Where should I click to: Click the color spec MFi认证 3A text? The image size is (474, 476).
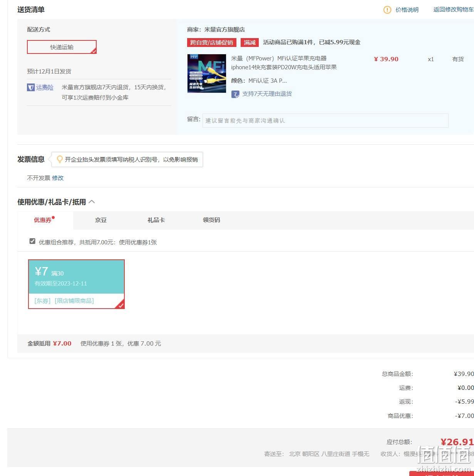coord(268,80)
